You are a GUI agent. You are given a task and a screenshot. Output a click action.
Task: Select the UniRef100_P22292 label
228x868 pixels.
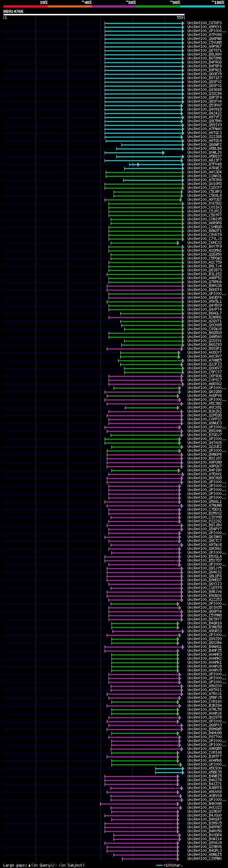coord(204,521)
